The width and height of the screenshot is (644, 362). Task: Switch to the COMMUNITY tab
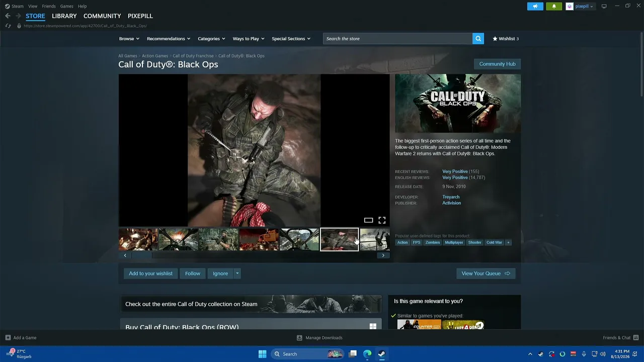(x=102, y=16)
